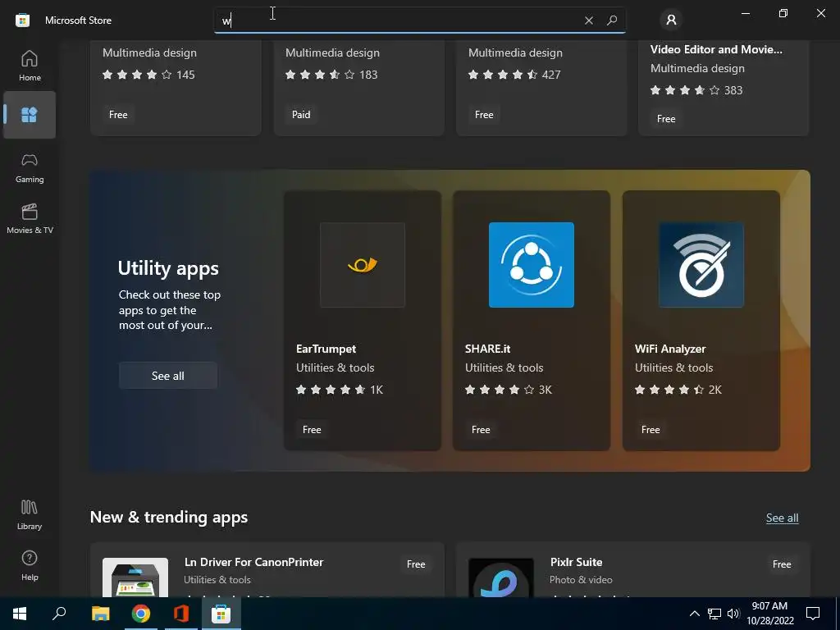The width and height of the screenshot is (840, 630).
Task: Open the Windows Start menu
Action: [20, 614]
